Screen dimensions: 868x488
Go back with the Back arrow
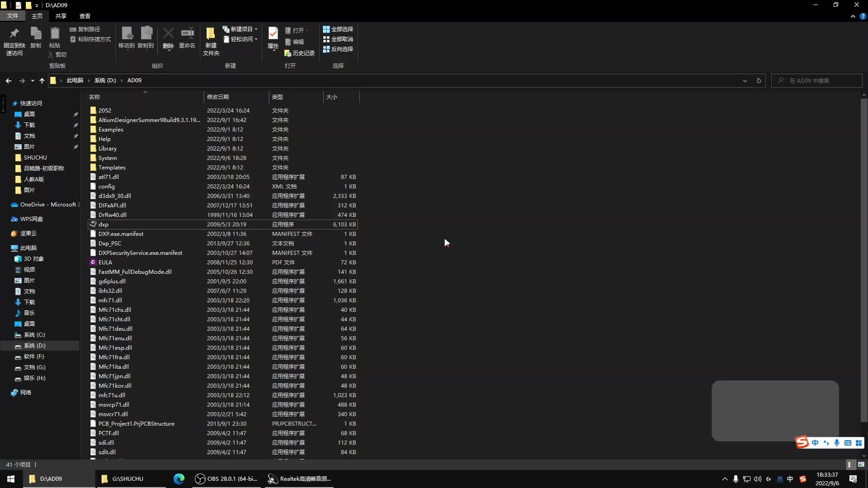point(9,80)
